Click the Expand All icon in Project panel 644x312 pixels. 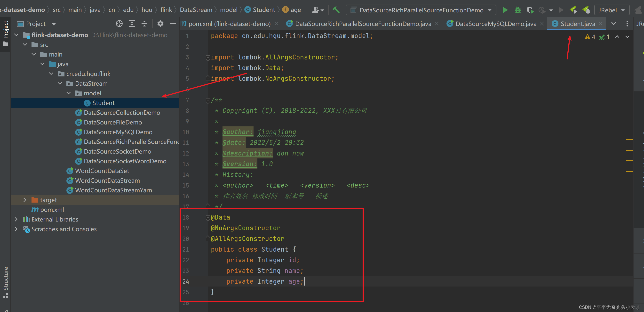click(132, 24)
